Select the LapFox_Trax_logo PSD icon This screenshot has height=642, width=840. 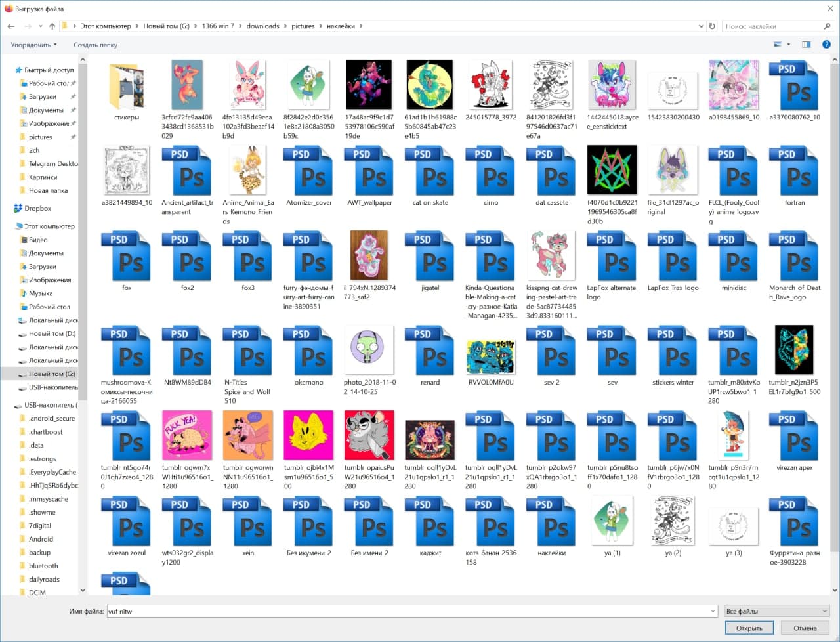click(x=673, y=257)
